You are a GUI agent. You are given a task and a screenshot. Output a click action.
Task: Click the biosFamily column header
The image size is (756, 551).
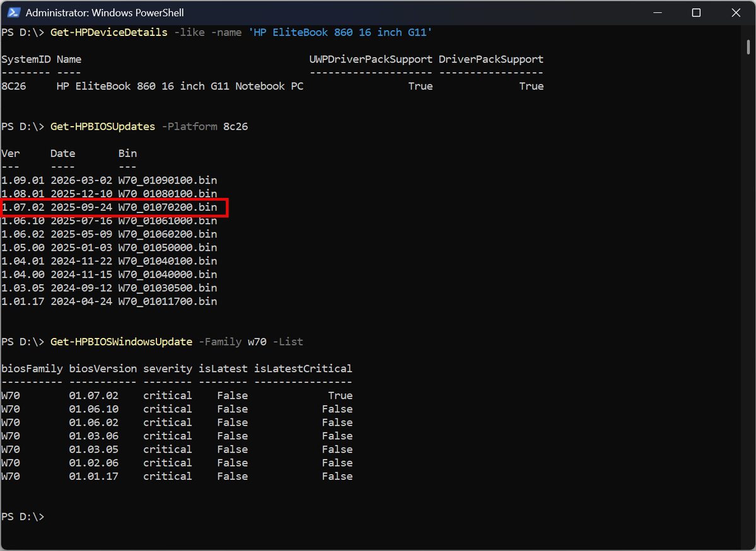[32, 369]
